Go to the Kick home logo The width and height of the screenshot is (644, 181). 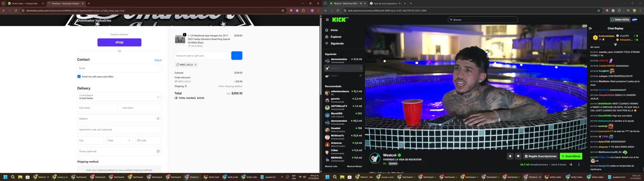click(x=340, y=19)
